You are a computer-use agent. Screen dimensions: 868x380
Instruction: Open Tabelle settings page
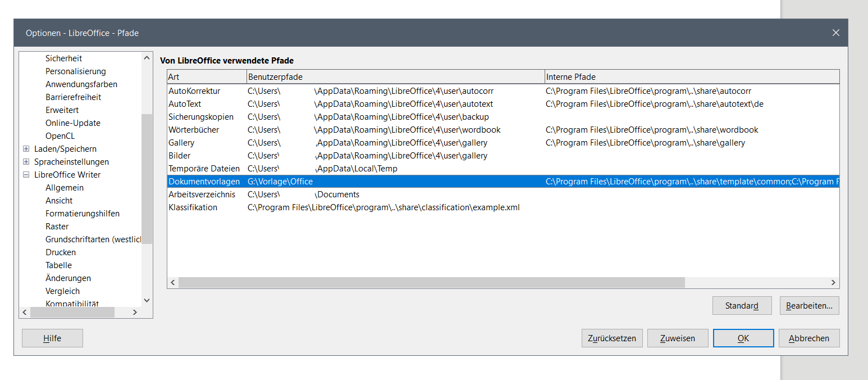[58, 265]
